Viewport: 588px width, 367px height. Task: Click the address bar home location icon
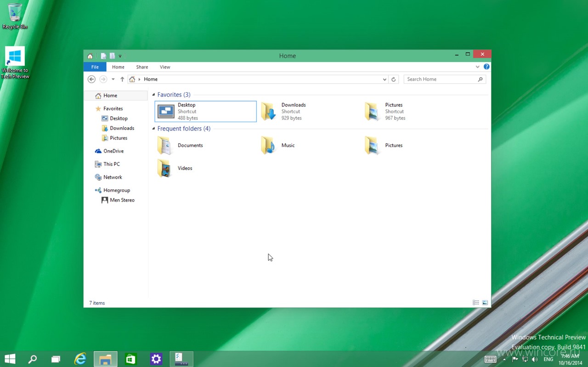click(132, 79)
